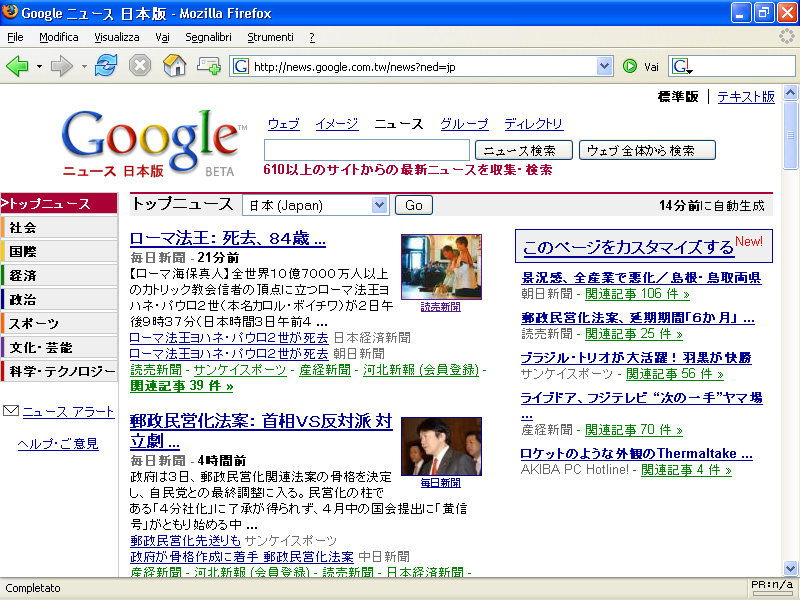Click このページをカスタマイズする link
The width and height of the screenshot is (800, 600).
point(628,247)
